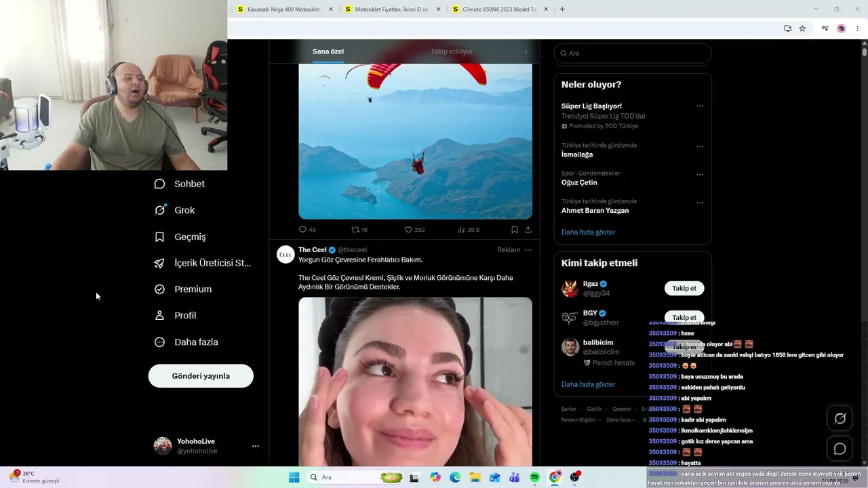The height and width of the screenshot is (488, 868).
Task: Open Microsoft Edge from the taskbar
Action: pos(455,477)
